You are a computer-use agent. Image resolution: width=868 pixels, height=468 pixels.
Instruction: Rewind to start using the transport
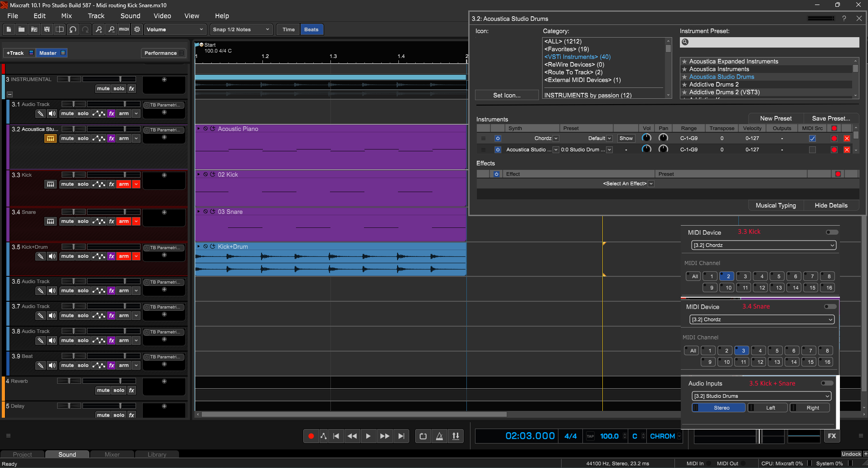click(x=336, y=436)
